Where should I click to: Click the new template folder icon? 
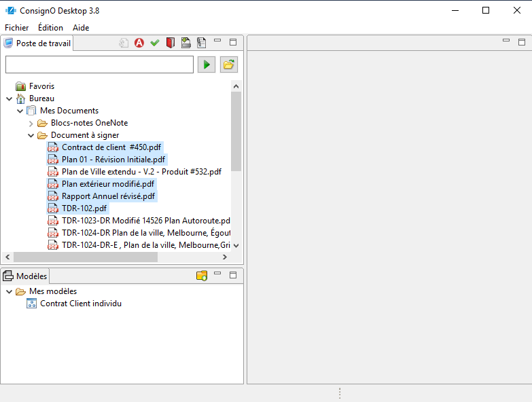point(202,276)
